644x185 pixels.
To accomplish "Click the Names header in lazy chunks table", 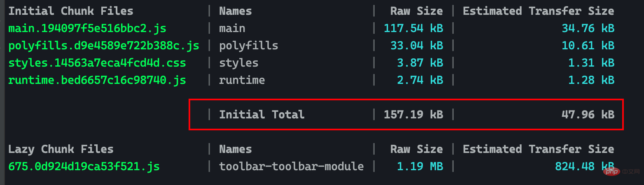I will (x=236, y=149).
